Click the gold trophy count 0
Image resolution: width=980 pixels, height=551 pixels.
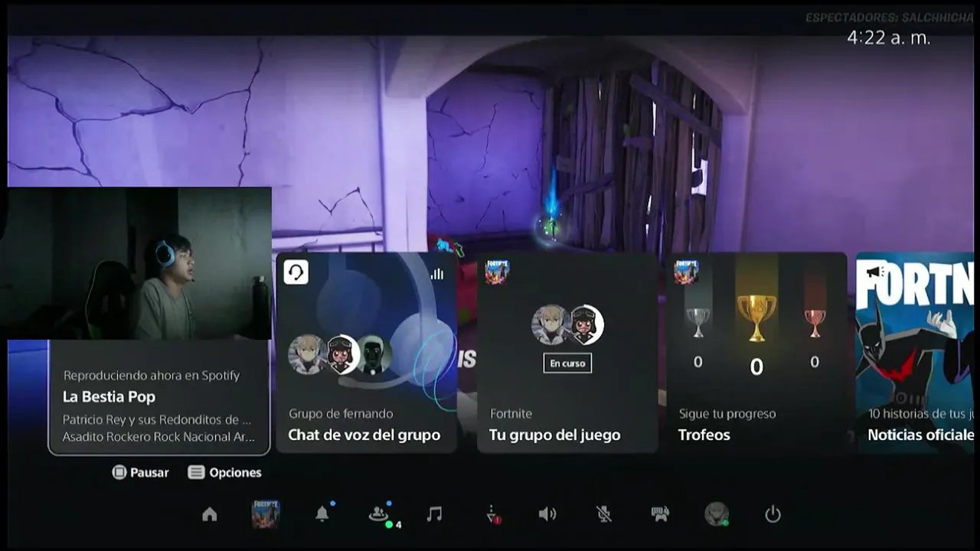point(756,367)
